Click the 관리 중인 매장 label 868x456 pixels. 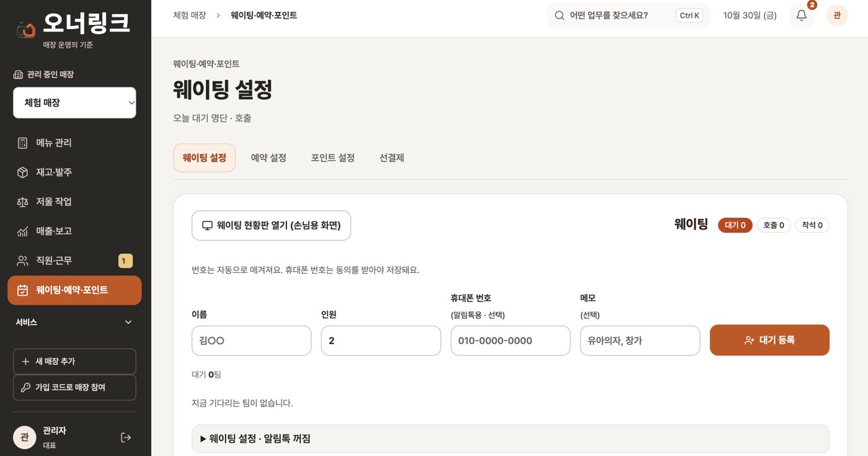point(50,74)
